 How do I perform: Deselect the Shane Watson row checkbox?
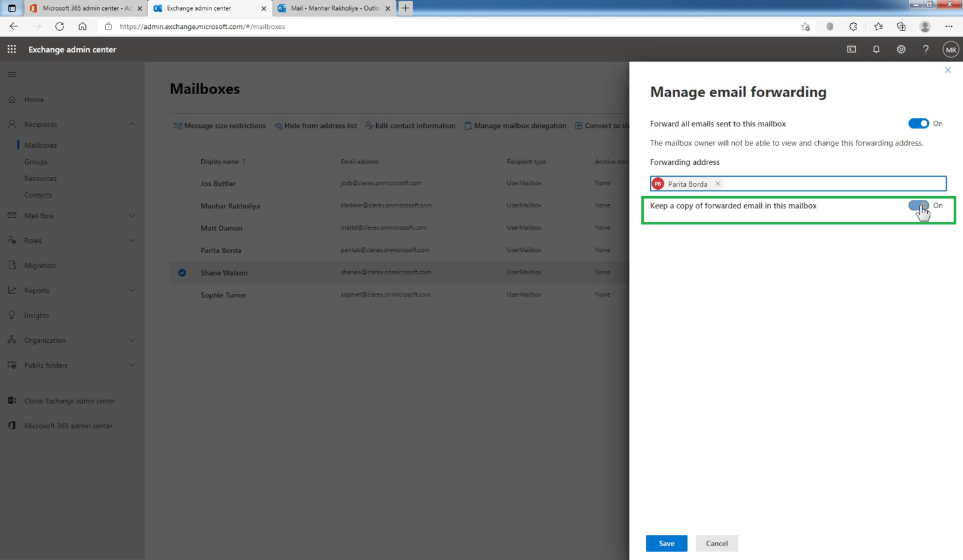click(x=182, y=272)
